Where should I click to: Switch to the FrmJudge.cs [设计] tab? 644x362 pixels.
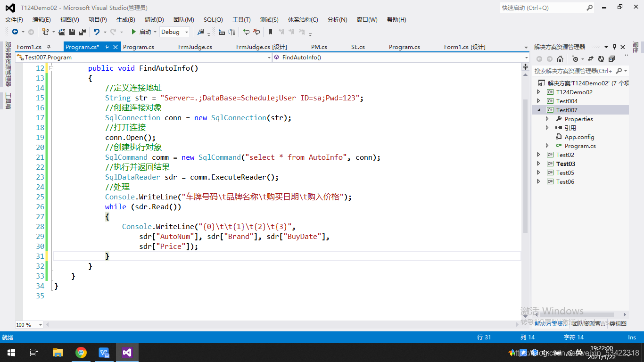262,47
